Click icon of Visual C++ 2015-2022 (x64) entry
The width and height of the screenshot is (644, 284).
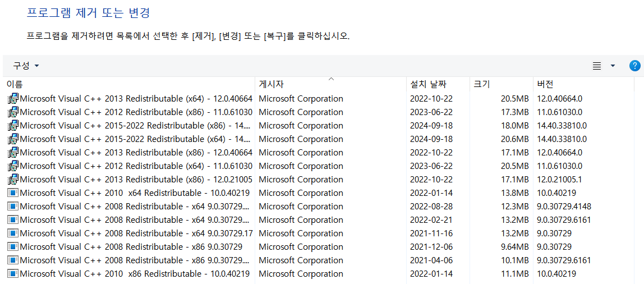(13, 139)
